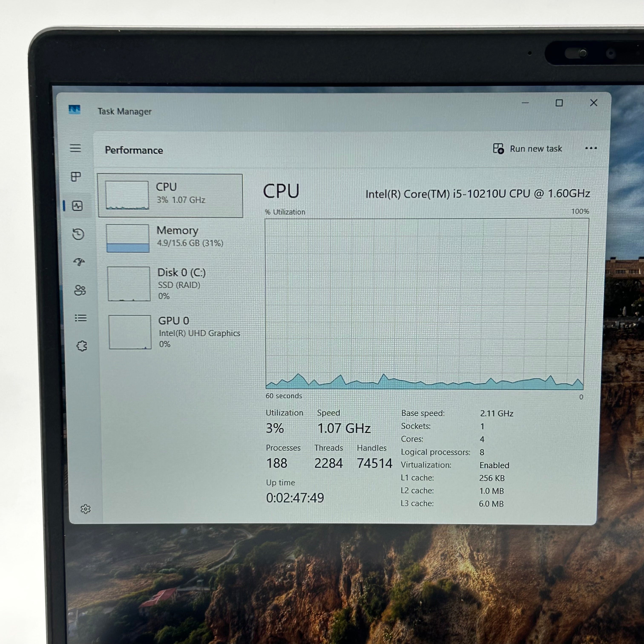The height and width of the screenshot is (644, 644).
Task: Open the App history page icon
Action: 78,234
